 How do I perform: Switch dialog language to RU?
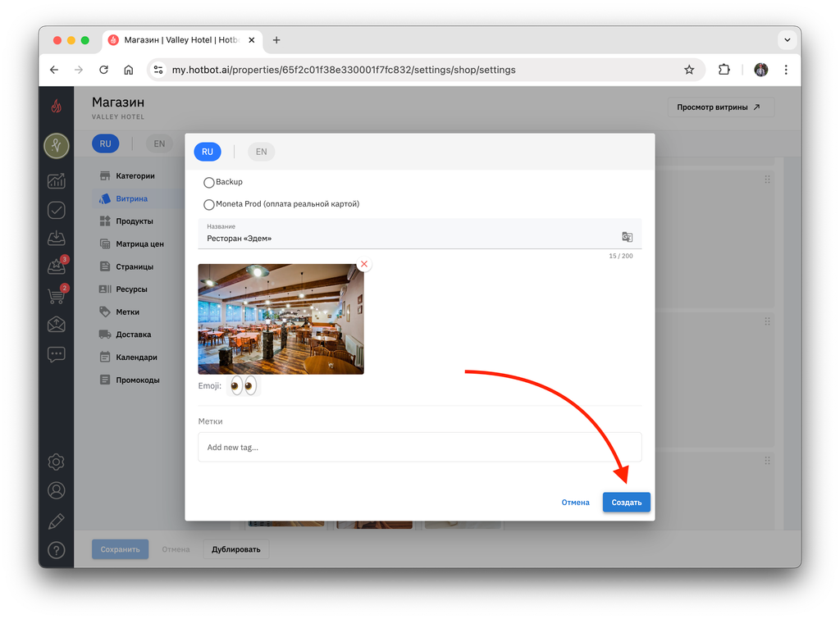coord(208,152)
